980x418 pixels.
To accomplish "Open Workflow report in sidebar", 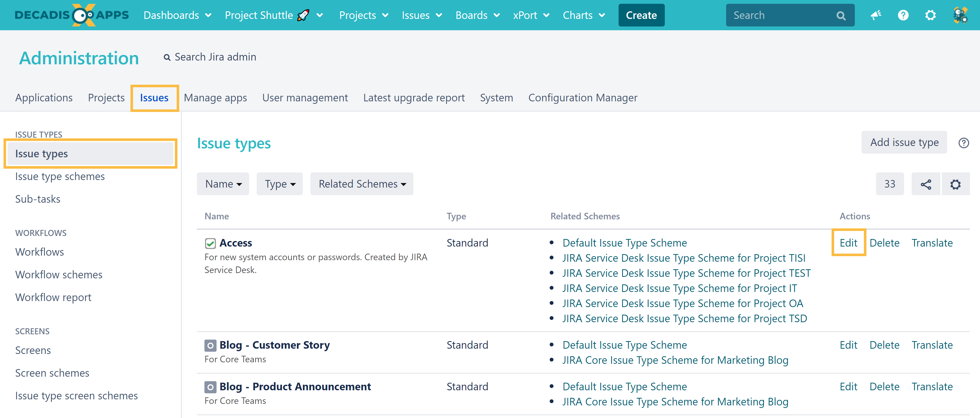I will (x=53, y=297).
